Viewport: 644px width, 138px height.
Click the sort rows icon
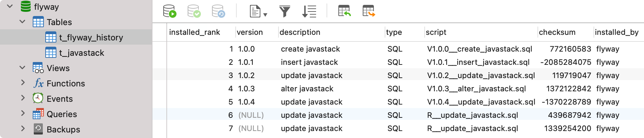309,11
